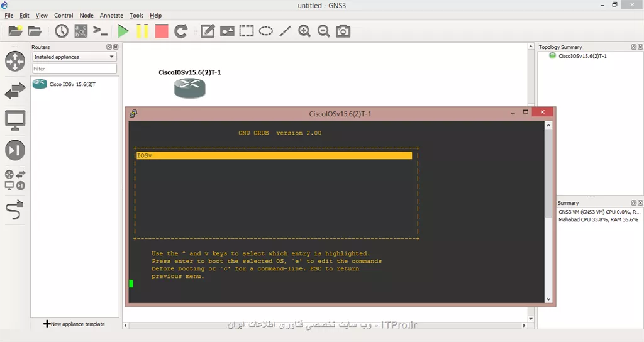644x342 pixels.
Task: Click canvas horizontal scroll right arrow
Action: pyautogui.click(x=524, y=326)
